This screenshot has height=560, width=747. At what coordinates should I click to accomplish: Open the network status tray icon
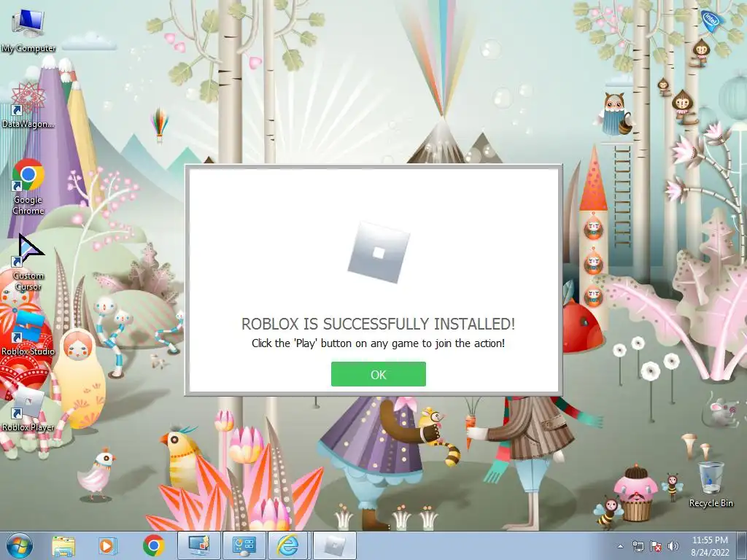pos(638,546)
